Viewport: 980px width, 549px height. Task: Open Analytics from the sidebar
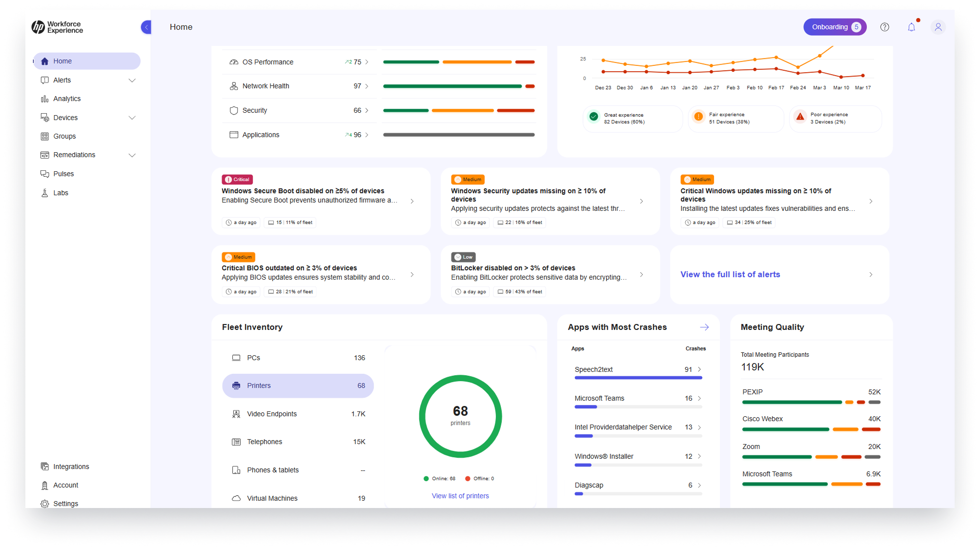[x=67, y=99]
